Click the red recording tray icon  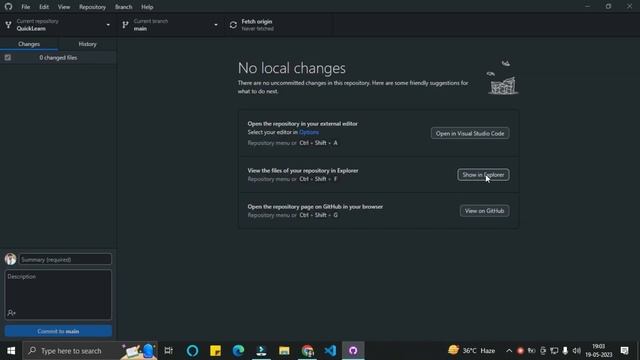click(520, 351)
